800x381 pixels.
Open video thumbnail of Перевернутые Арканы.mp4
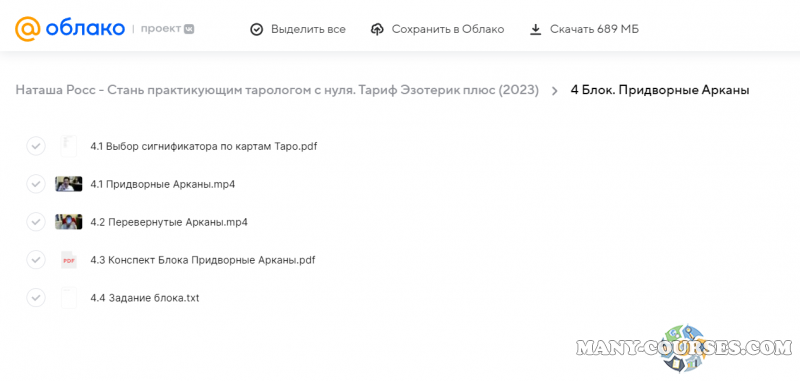(x=68, y=222)
